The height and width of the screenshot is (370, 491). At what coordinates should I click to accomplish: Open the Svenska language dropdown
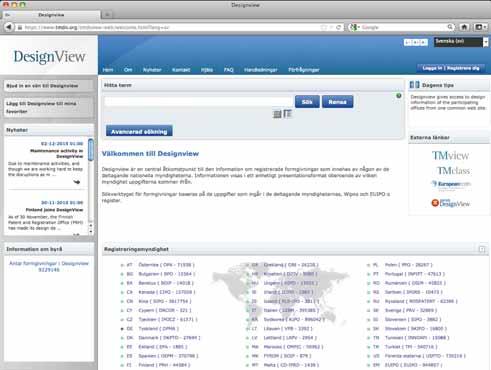(x=461, y=42)
